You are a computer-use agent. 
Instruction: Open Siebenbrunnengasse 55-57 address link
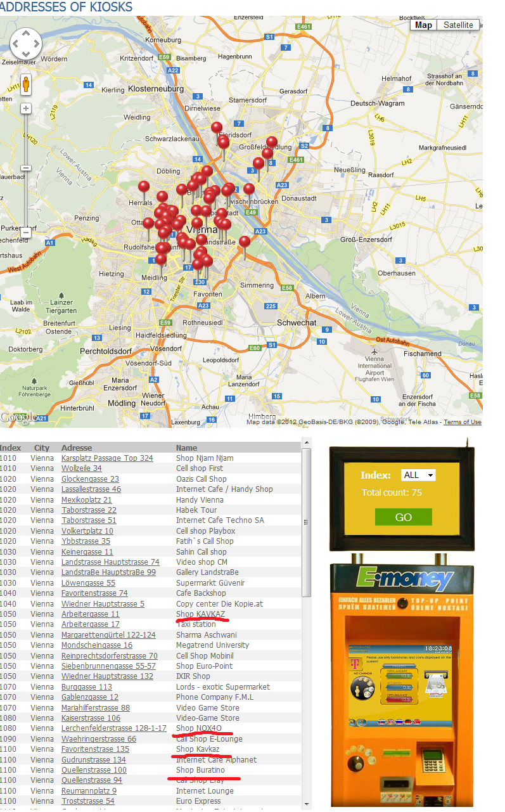(108, 666)
